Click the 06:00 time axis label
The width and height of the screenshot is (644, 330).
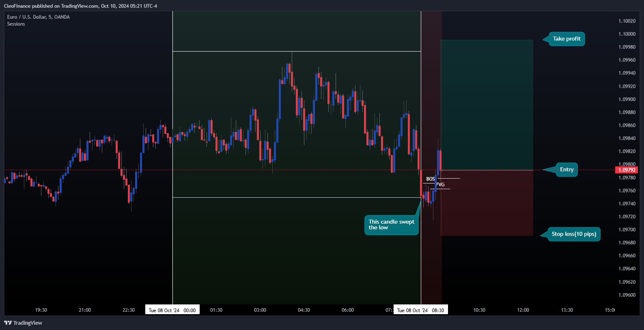(348, 310)
